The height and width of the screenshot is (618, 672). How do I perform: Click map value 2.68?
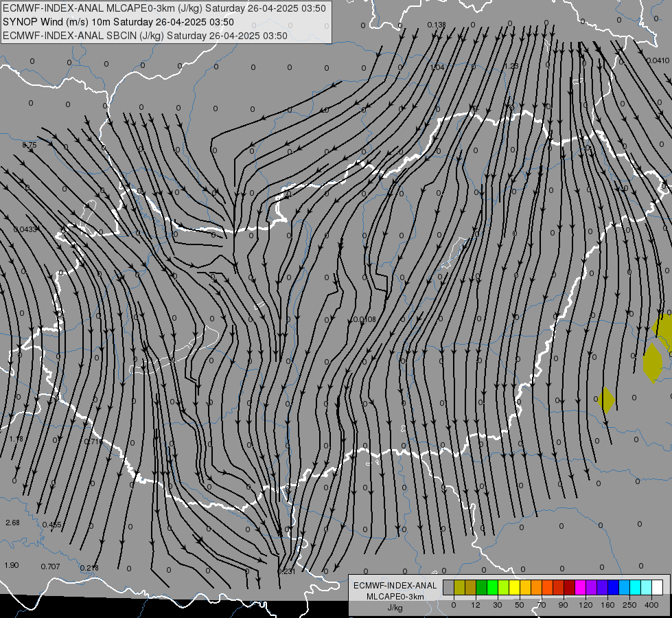12,523
